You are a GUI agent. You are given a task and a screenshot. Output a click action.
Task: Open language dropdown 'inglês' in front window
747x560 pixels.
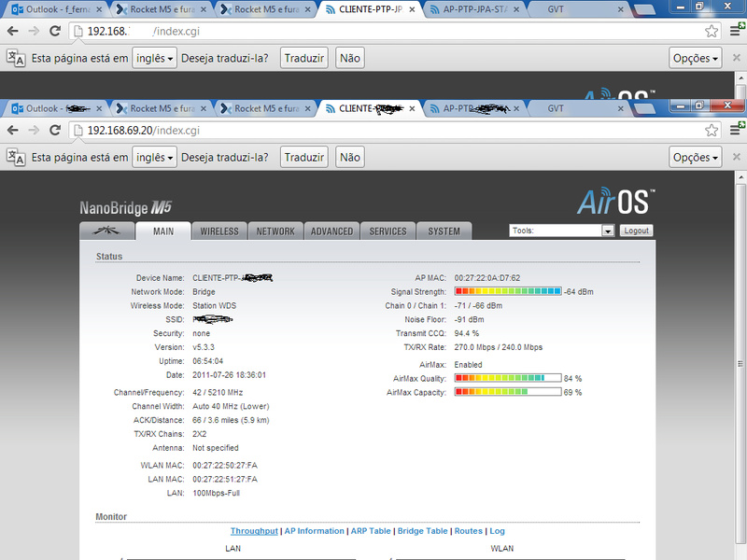click(x=154, y=157)
